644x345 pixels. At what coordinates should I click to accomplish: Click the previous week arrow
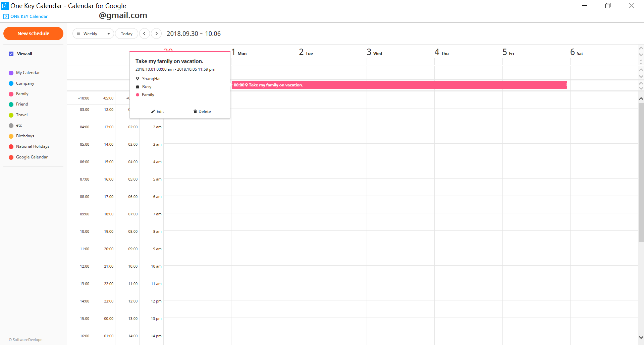click(144, 33)
